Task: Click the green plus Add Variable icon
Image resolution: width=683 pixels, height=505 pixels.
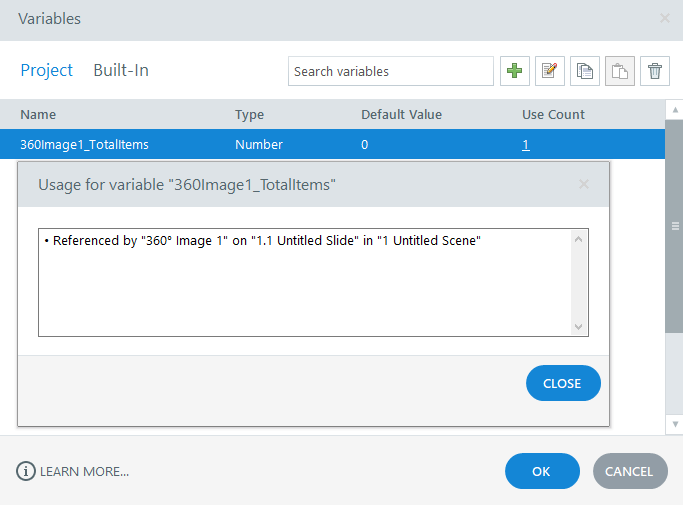Action: (515, 71)
